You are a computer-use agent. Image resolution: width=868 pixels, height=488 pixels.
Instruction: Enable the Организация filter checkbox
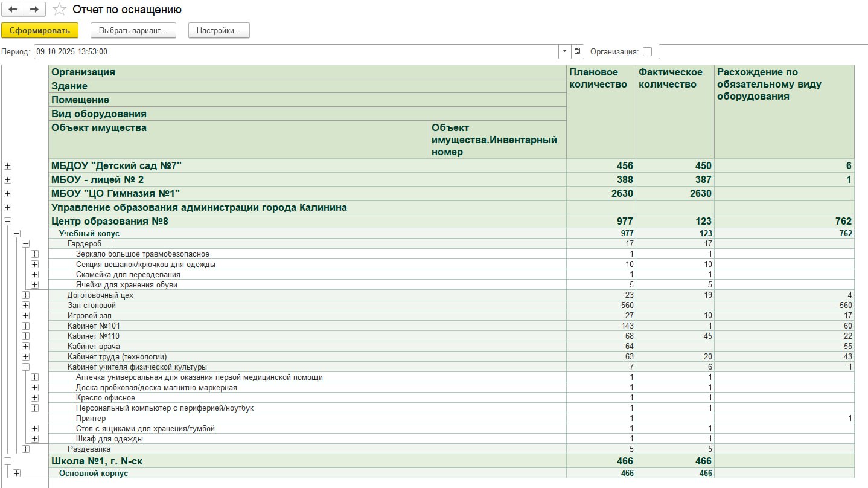click(647, 52)
